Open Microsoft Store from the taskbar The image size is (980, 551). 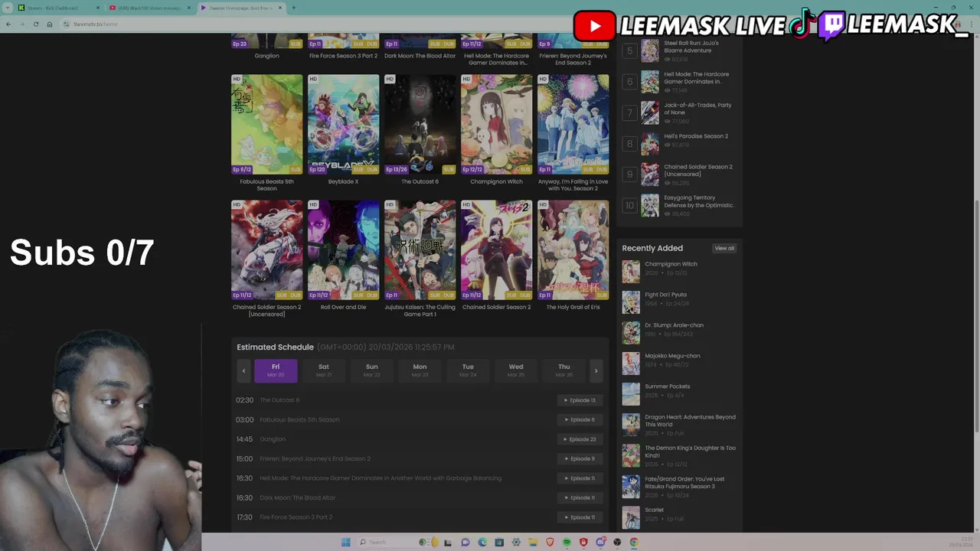pyautogui.click(x=499, y=542)
